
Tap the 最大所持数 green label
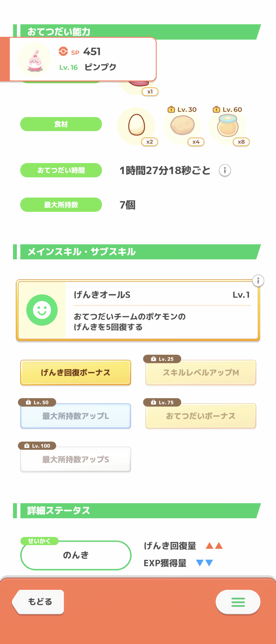[x=61, y=205]
